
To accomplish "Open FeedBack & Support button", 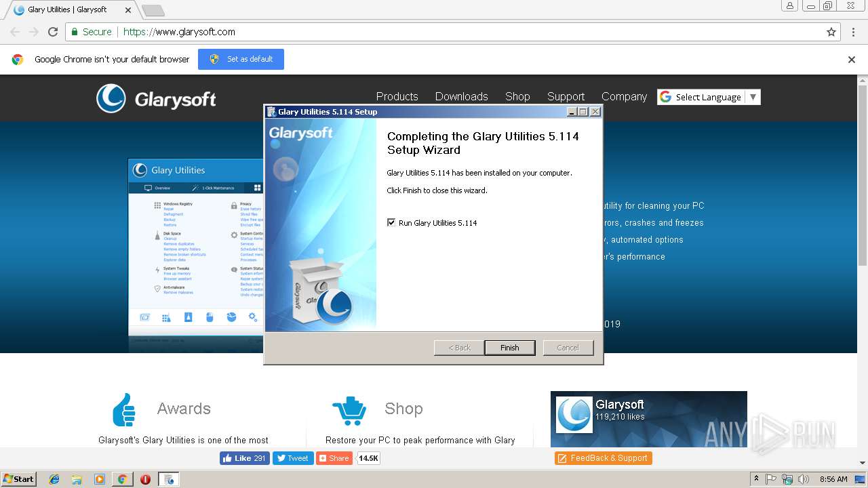I will point(604,458).
